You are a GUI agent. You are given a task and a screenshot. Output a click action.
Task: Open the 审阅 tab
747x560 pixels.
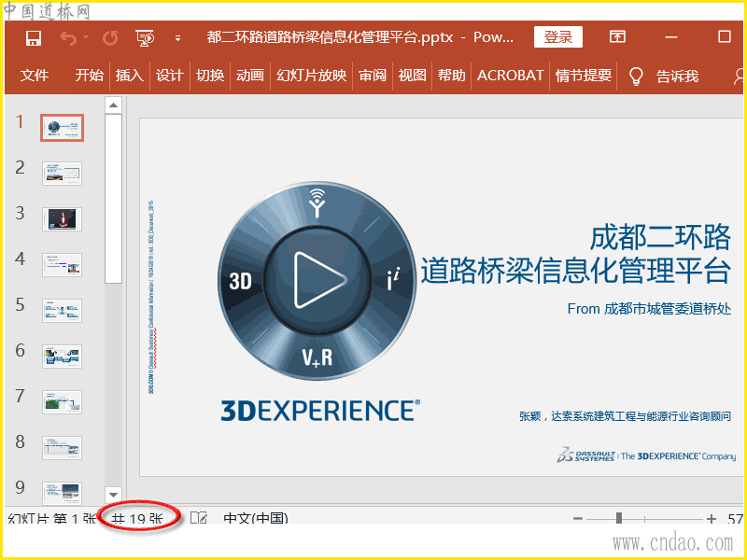point(372,76)
